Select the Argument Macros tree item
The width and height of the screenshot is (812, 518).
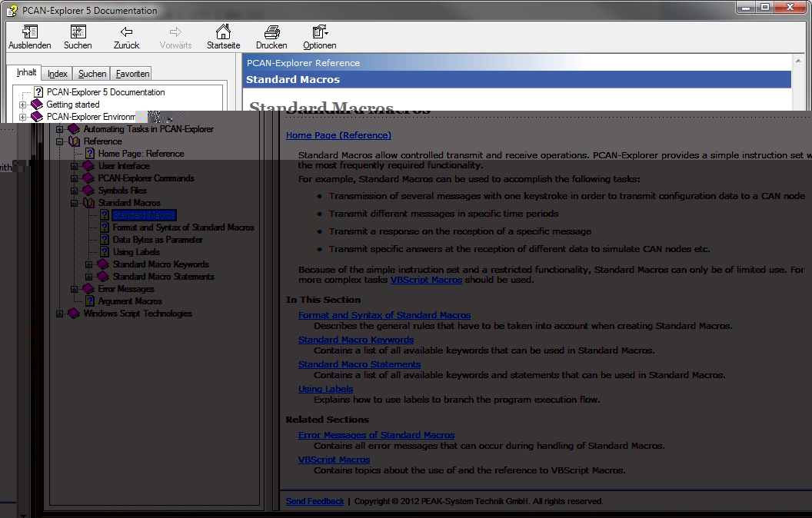click(x=130, y=301)
